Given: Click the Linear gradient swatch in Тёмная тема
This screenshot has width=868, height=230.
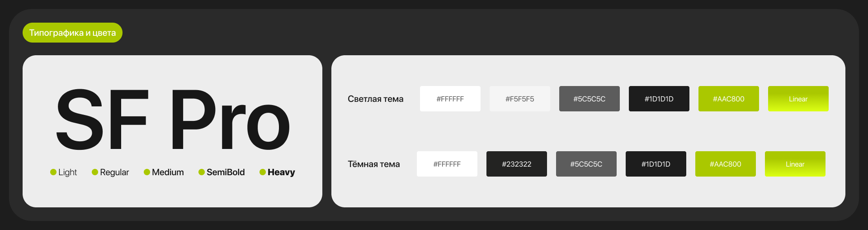Looking at the screenshot, I should (795, 164).
